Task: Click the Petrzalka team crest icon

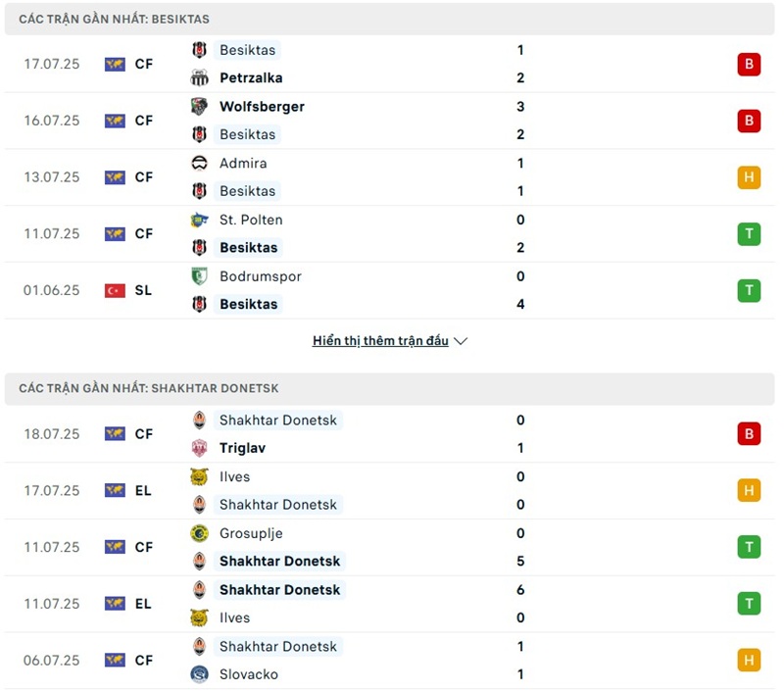Action: pos(200,77)
